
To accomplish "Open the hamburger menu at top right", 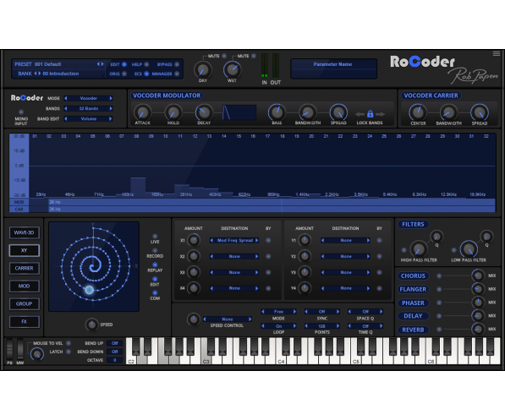I will point(497,53).
